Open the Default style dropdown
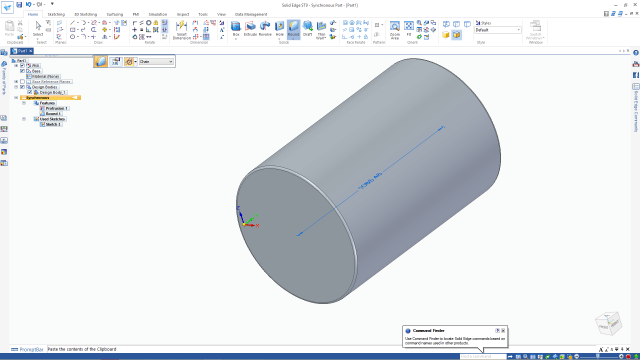The height and width of the screenshot is (360, 640). click(498, 30)
